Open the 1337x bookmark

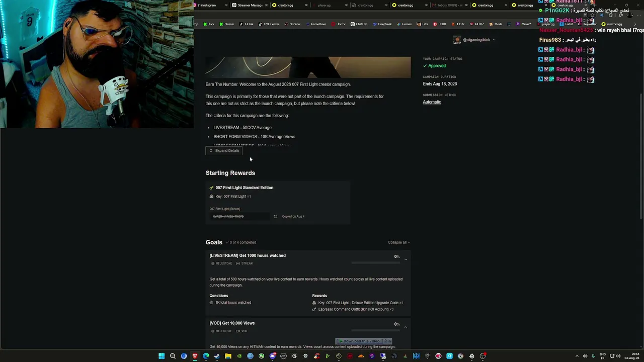pos(458,24)
